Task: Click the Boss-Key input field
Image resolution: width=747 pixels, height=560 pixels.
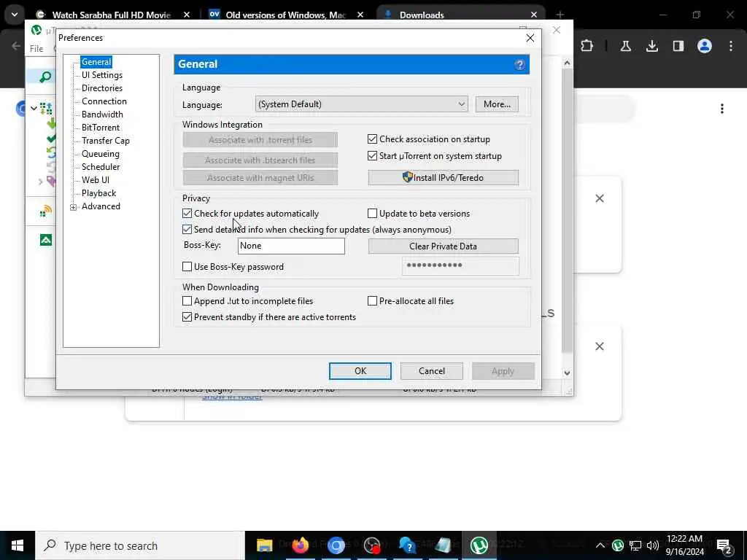Action: [x=291, y=246]
